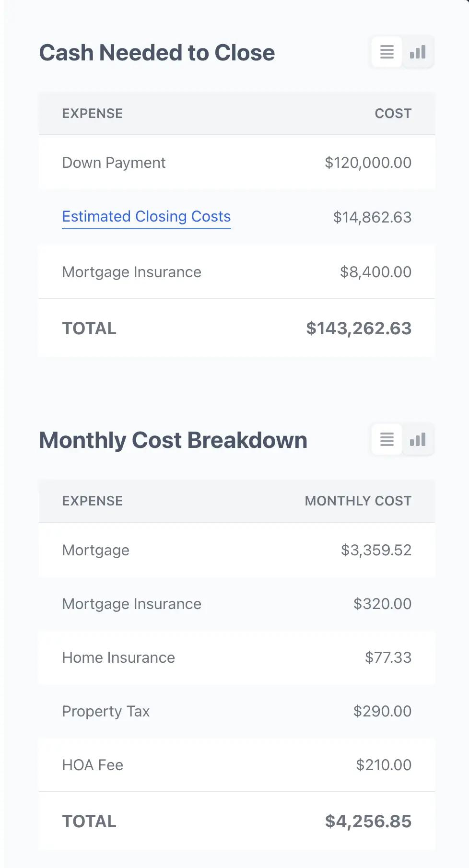
Task: Select list view icon for Monthly Cost Breakdown
Action: click(387, 439)
